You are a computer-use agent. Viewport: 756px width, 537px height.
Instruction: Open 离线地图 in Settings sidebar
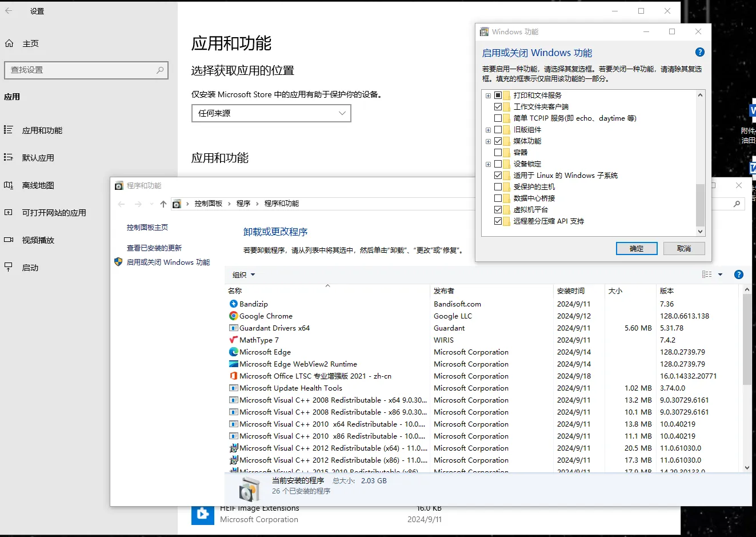click(x=38, y=185)
